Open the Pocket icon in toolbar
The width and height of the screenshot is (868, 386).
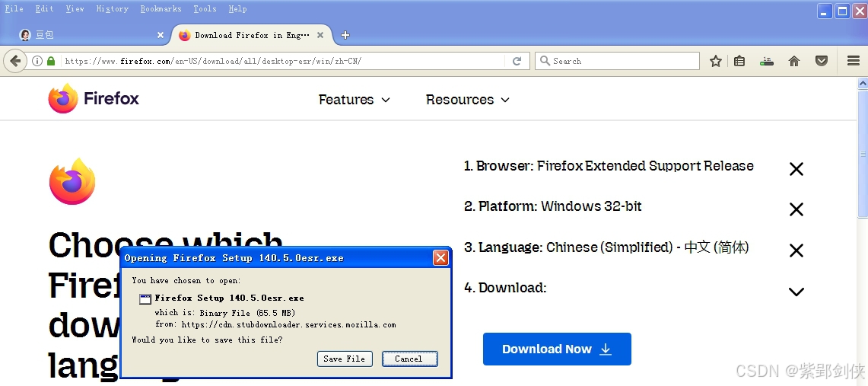[822, 61]
